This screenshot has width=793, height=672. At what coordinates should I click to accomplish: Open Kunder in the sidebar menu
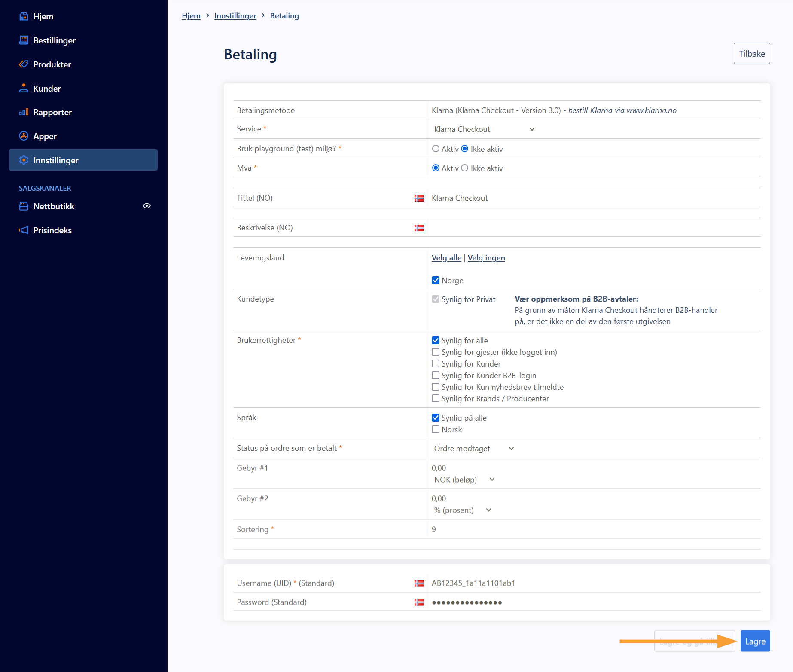click(x=83, y=89)
